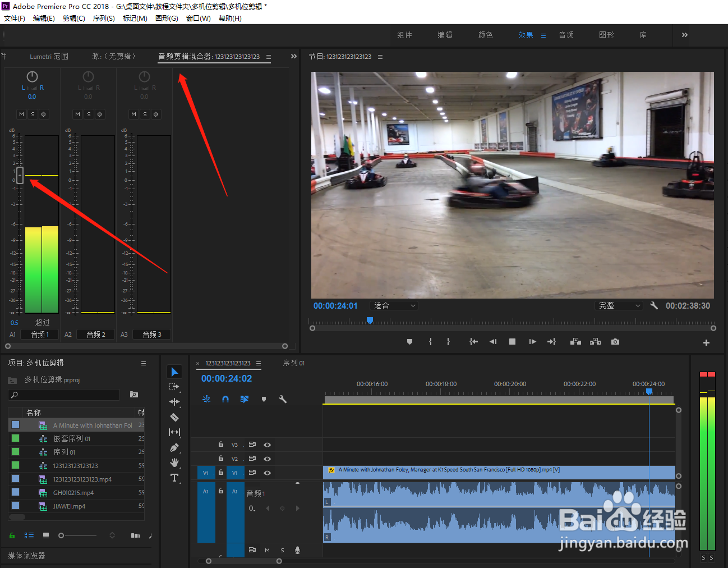Open Program Monitor settings wrench
This screenshot has height=568, width=728.
654,305
